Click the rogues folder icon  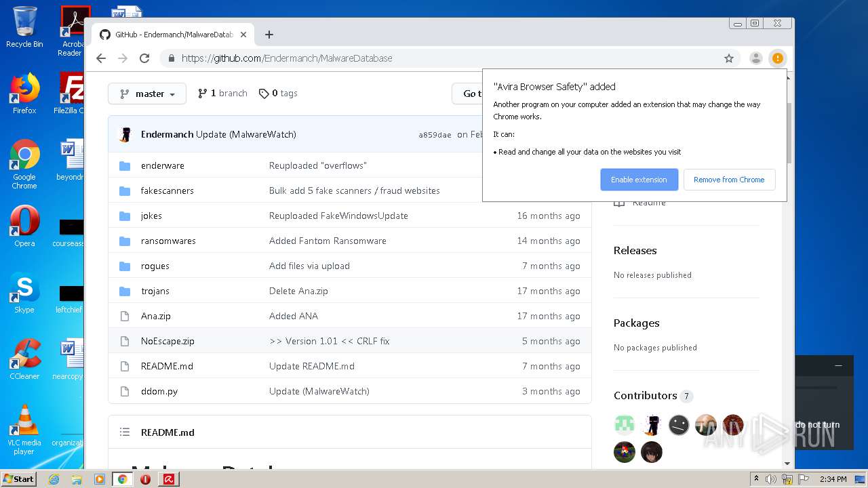[x=125, y=266]
